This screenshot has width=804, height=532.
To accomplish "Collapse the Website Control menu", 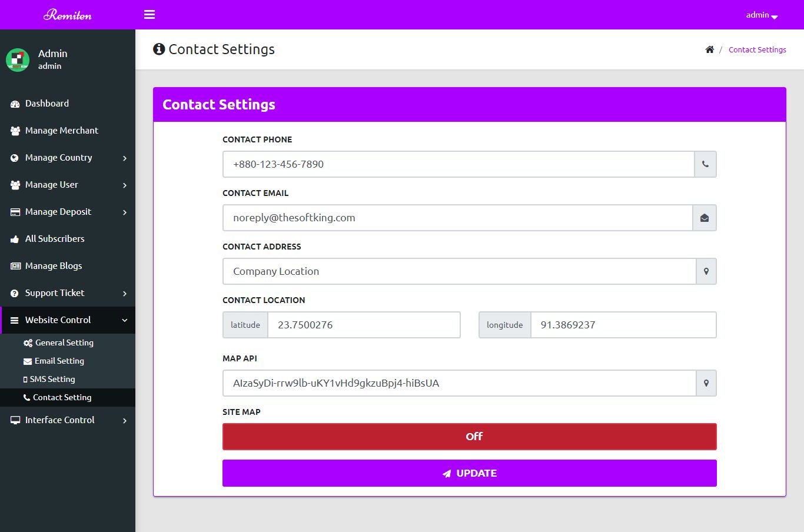I will click(68, 320).
